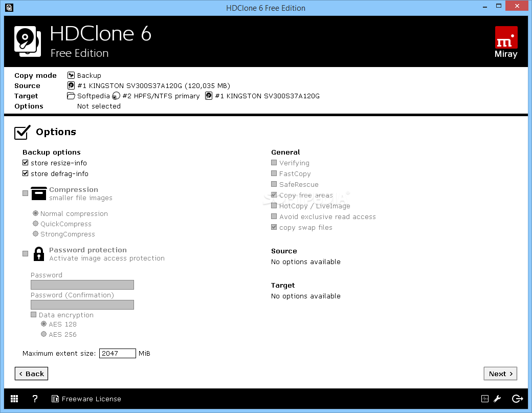Select AES 128 encryption option
The height and width of the screenshot is (413, 532).
tap(43, 324)
